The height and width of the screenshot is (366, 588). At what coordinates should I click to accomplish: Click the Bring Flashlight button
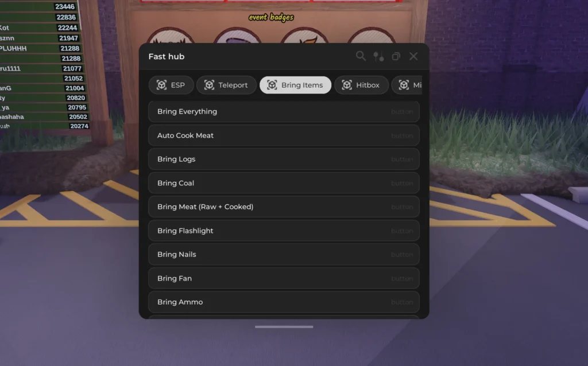click(x=284, y=231)
